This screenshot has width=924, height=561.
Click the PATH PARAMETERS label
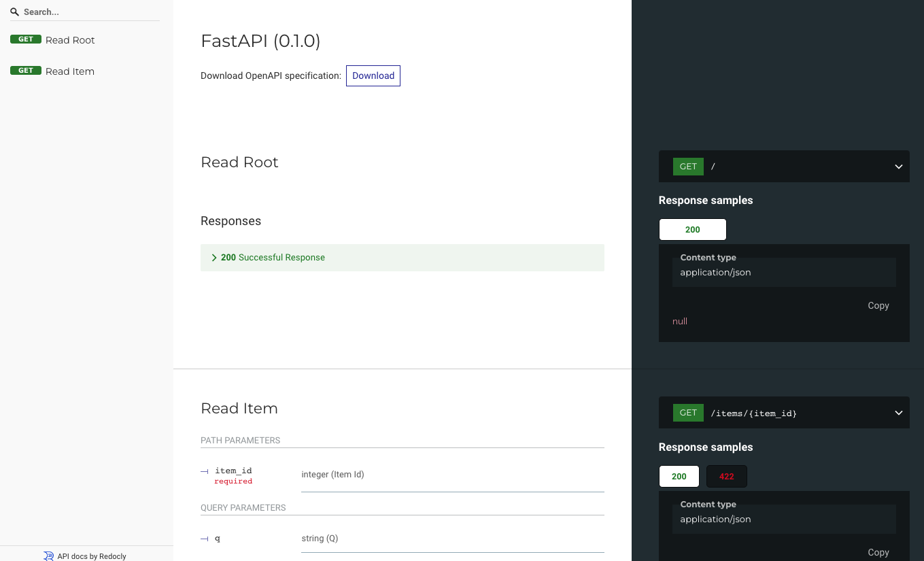pos(241,441)
